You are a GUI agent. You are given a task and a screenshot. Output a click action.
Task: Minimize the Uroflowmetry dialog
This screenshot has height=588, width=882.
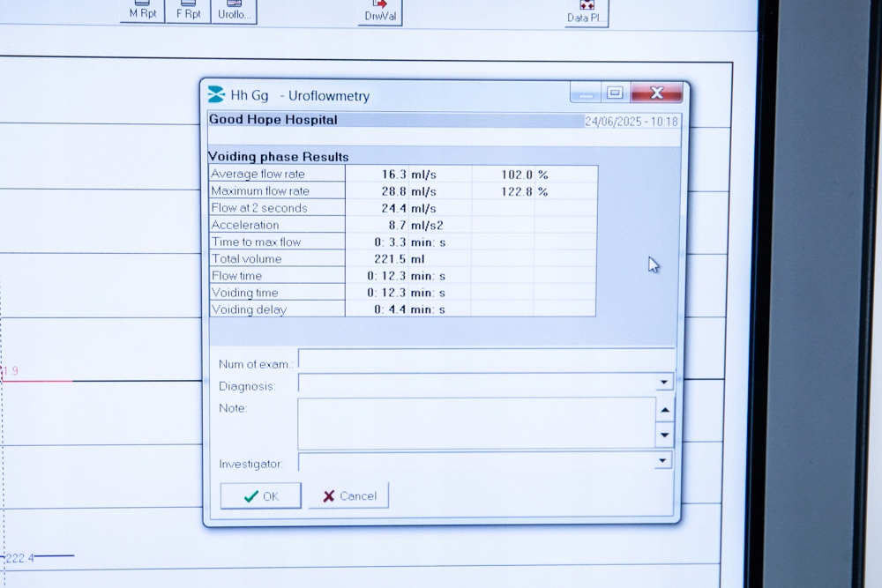point(586,93)
